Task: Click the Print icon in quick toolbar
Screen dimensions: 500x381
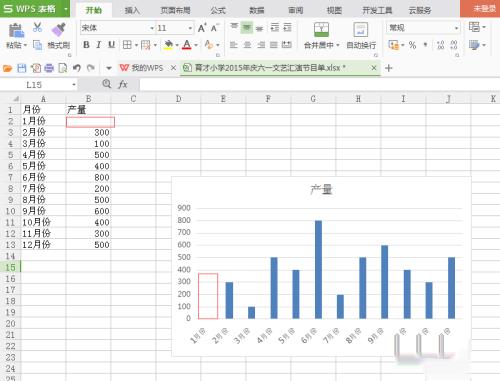Action: pyautogui.click(x=49, y=68)
